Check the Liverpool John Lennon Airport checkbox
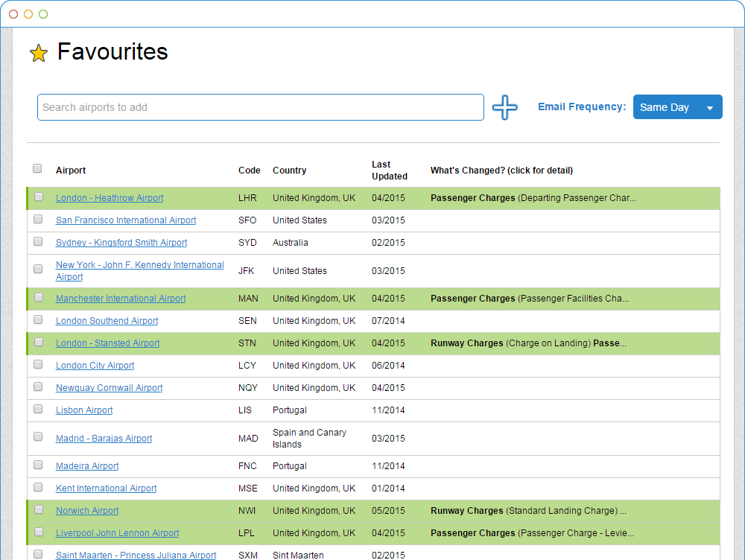 (x=39, y=532)
